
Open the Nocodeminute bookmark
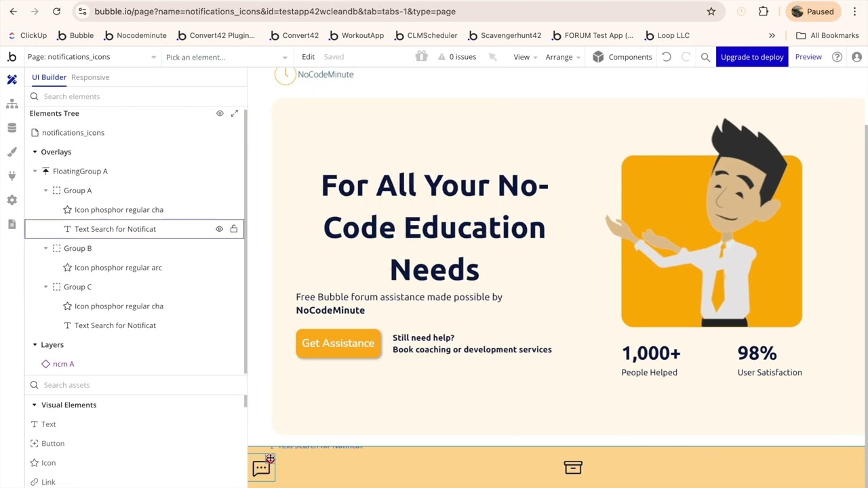tap(135, 35)
